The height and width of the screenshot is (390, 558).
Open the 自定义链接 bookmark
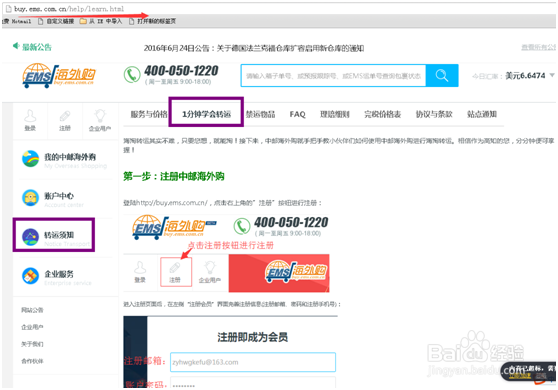click(x=56, y=21)
